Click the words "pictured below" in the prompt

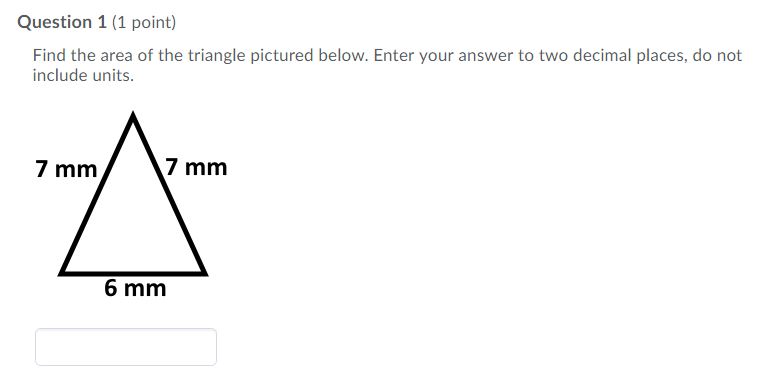pos(309,55)
